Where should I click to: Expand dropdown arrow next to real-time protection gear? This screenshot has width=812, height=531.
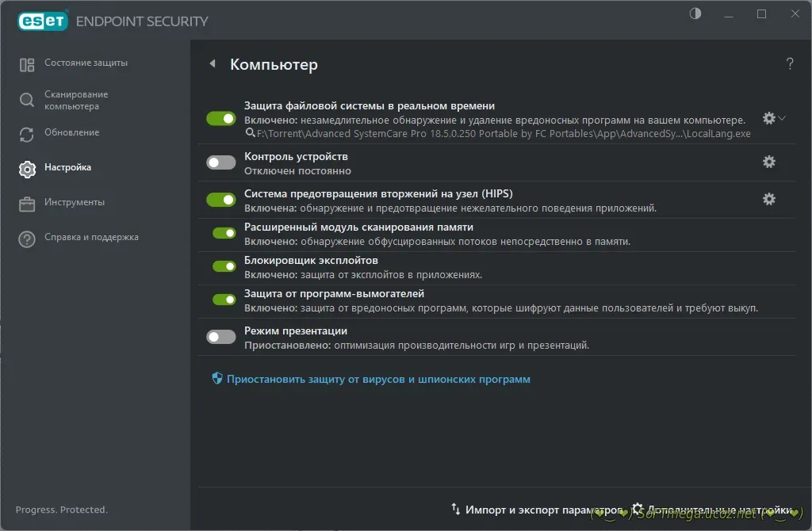click(783, 118)
